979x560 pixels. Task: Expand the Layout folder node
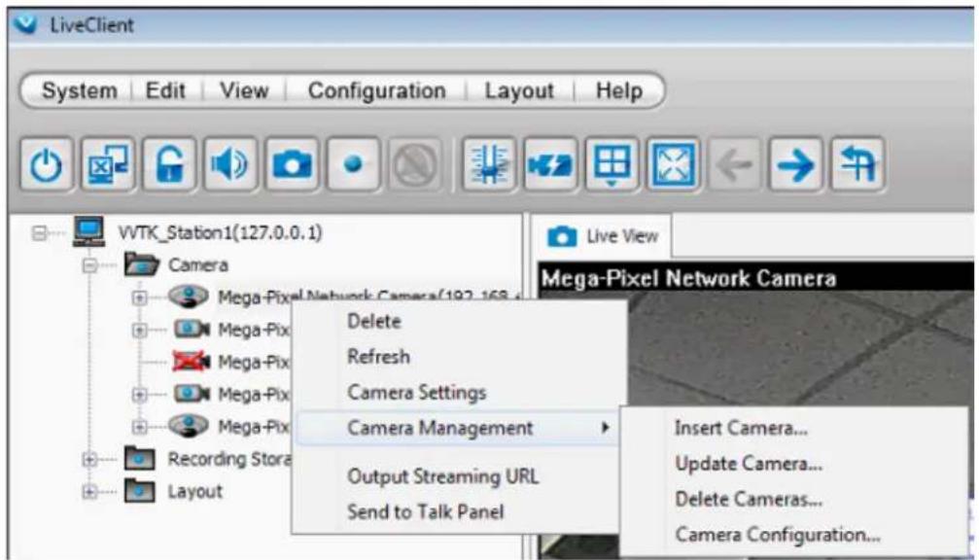point(89,492)
